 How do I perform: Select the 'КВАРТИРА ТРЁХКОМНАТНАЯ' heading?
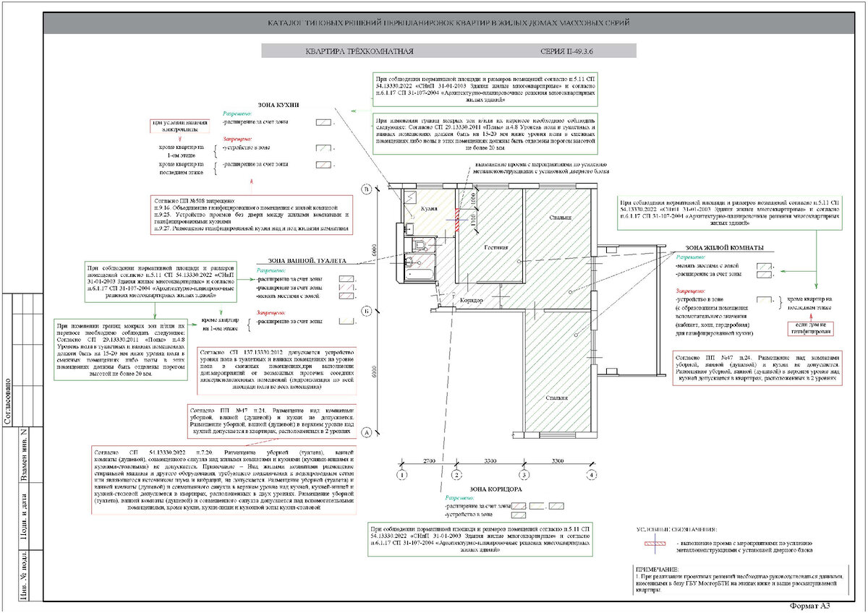pos(359,51)
